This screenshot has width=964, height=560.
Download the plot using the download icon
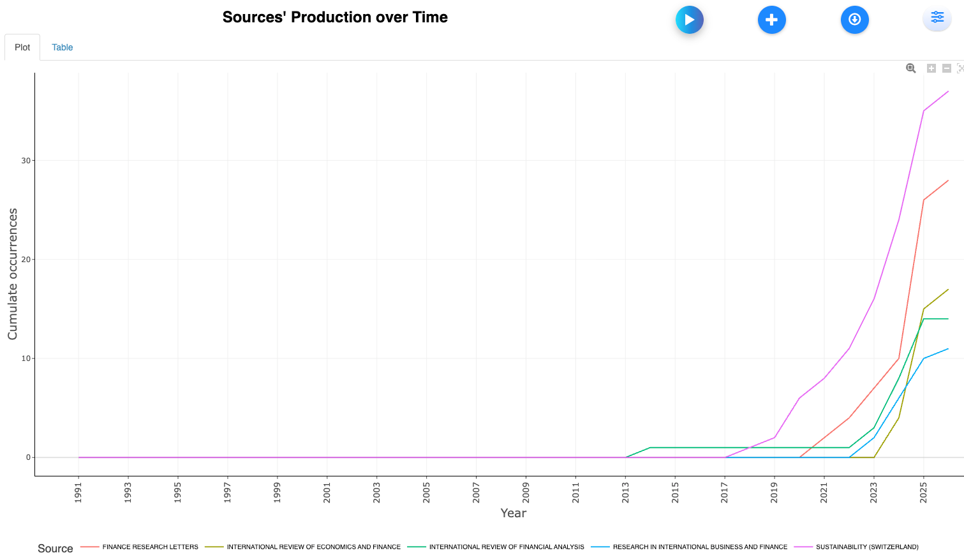(x=854, y=20)
